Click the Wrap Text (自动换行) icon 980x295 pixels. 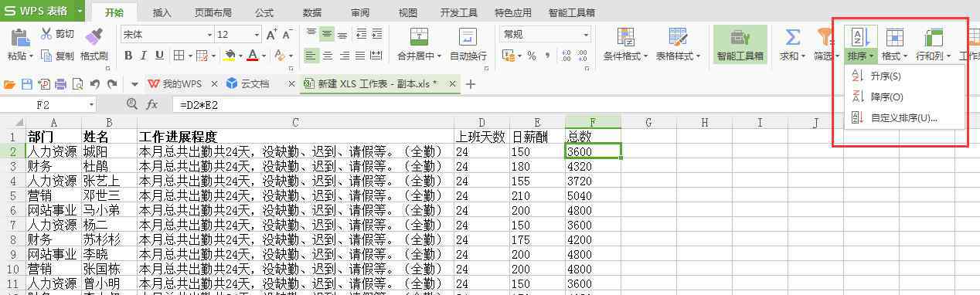tap(468, 36)
